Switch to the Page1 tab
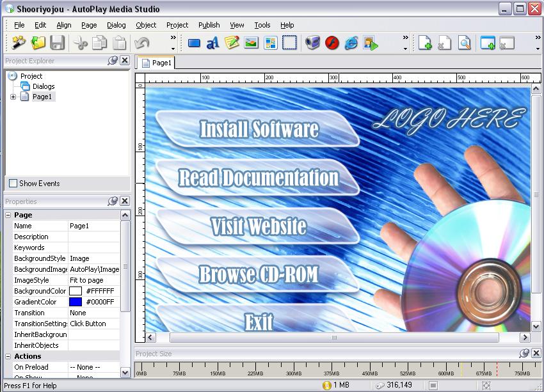Image resolution: width=544 pixels, height=392 pixels. tap(156, 63)
